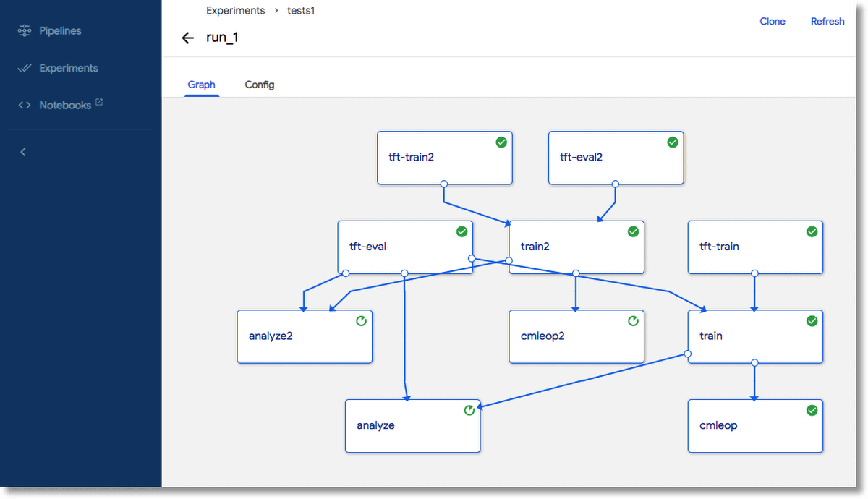Click the green success icon on tft-train
Image resolution: width=868 pixels, height=499 pixels.
click(x=812, y=231)
